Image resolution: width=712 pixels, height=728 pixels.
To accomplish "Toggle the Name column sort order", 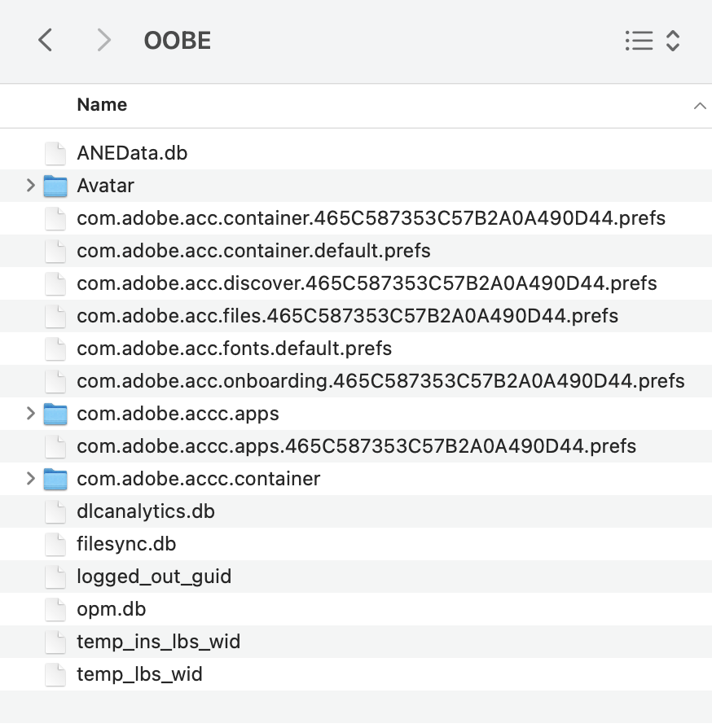I will coord(102,104).
